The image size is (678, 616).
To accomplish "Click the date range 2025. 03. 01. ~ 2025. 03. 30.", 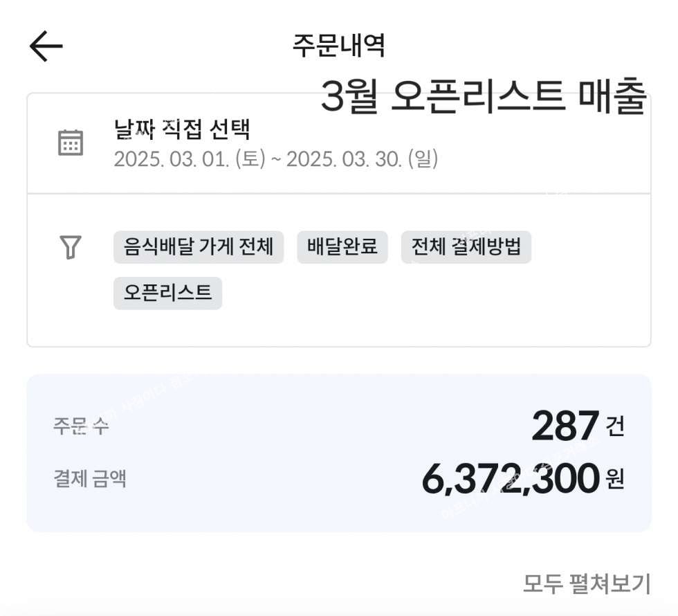I will (x=276, y=159).
